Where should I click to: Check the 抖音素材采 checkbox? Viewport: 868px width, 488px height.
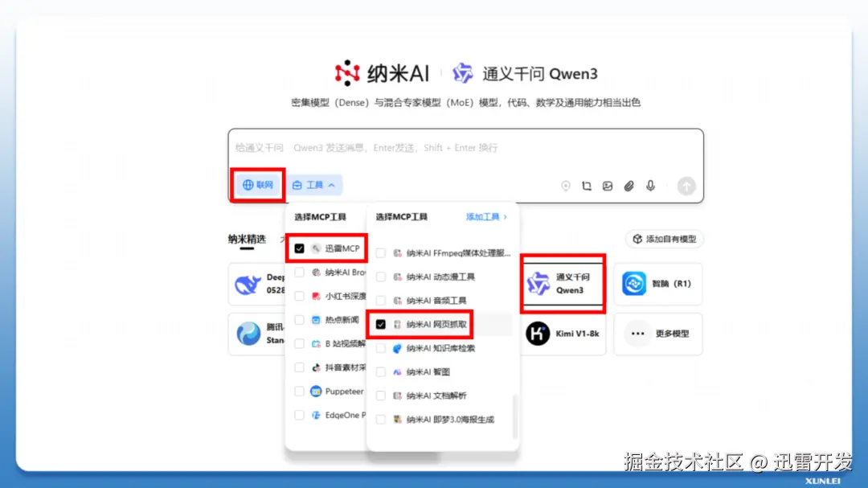click(300, 367)
